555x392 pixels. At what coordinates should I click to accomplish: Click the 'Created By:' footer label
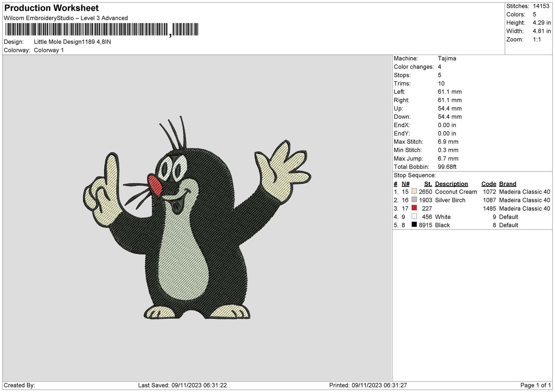click(19, 385)
